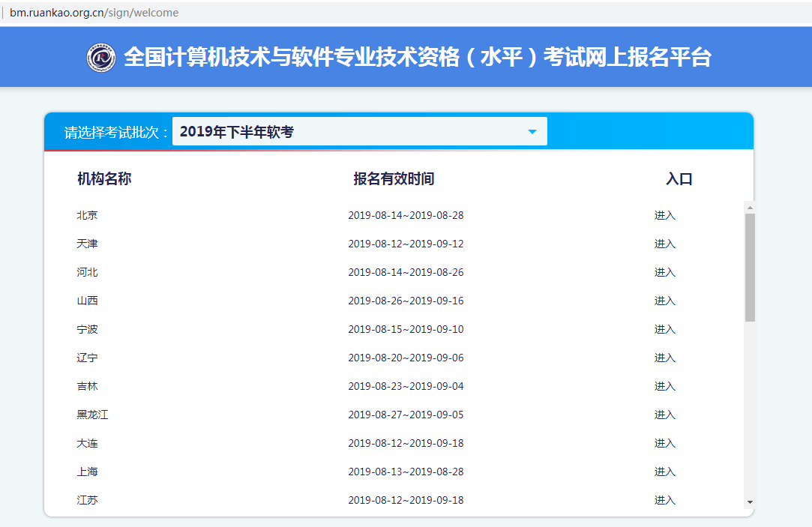
Task: Click 大连 row date 2019-08-12~2019-09-18
Action: point(406,443)
